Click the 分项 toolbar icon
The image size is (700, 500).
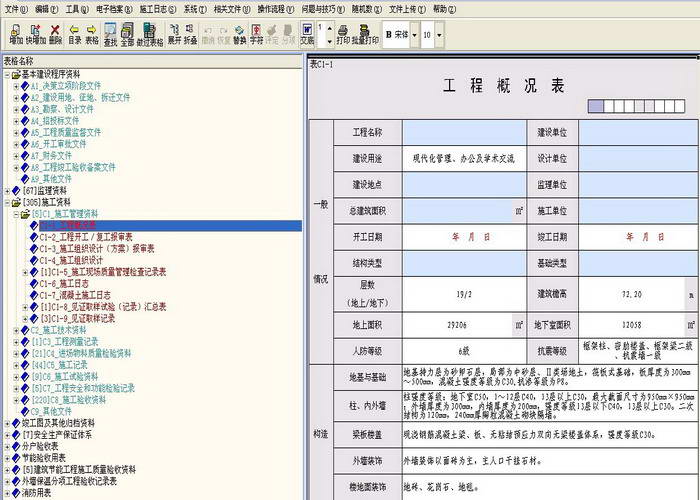coord(288,34)
